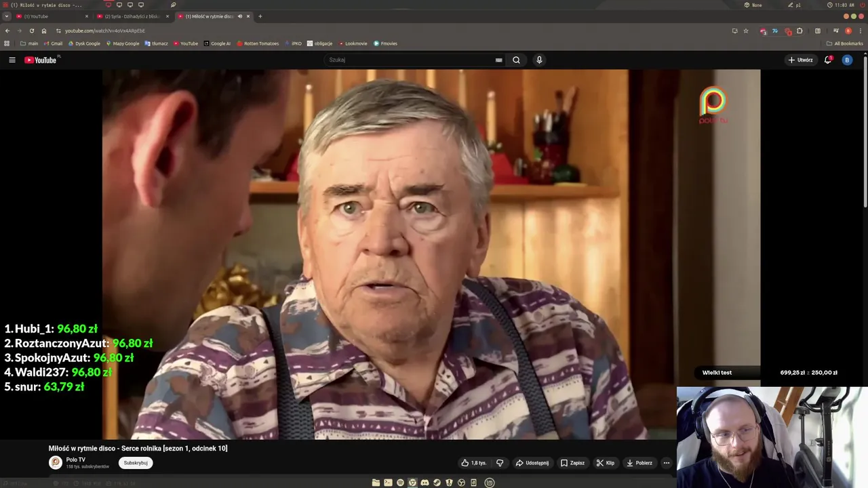Start voice search with microphone
This screenshot has height=488, width=868.
(539, 60)
